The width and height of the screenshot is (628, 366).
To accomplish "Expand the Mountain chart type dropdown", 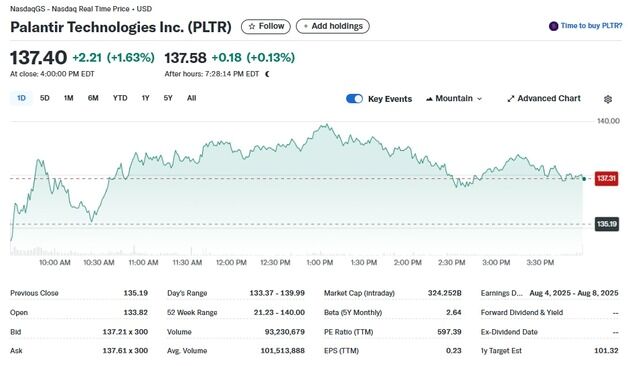I will click(x=454, y=99).
